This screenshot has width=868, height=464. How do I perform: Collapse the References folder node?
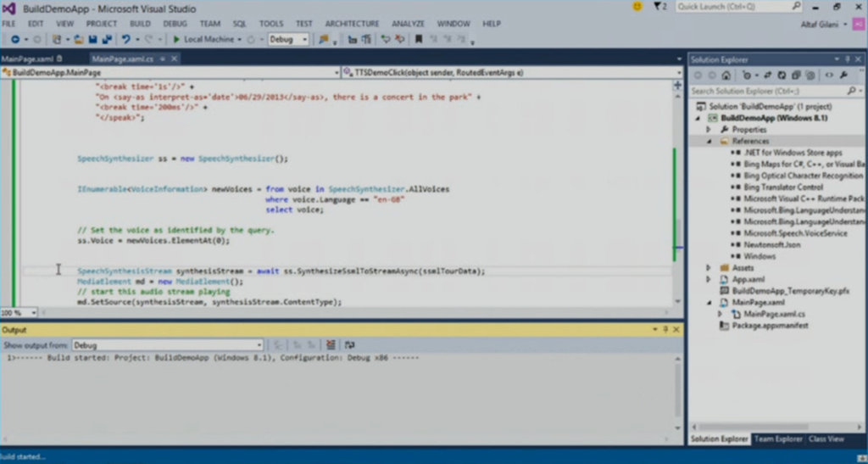point(709,141)
